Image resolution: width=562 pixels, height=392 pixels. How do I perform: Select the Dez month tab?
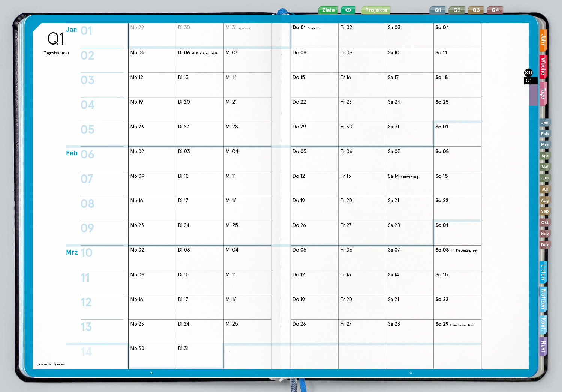(545, 245)
